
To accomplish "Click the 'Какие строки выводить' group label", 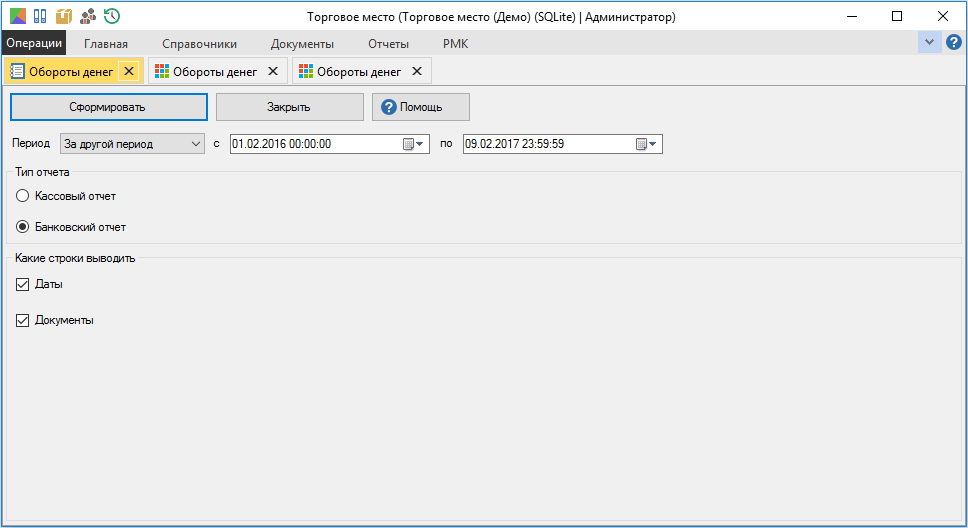I will pos(75,258).
